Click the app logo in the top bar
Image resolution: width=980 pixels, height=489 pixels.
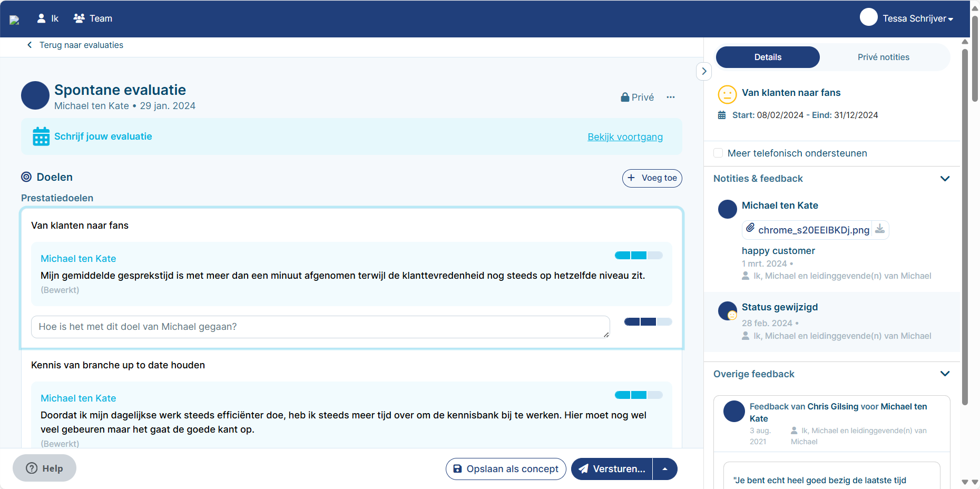(14, 19)
